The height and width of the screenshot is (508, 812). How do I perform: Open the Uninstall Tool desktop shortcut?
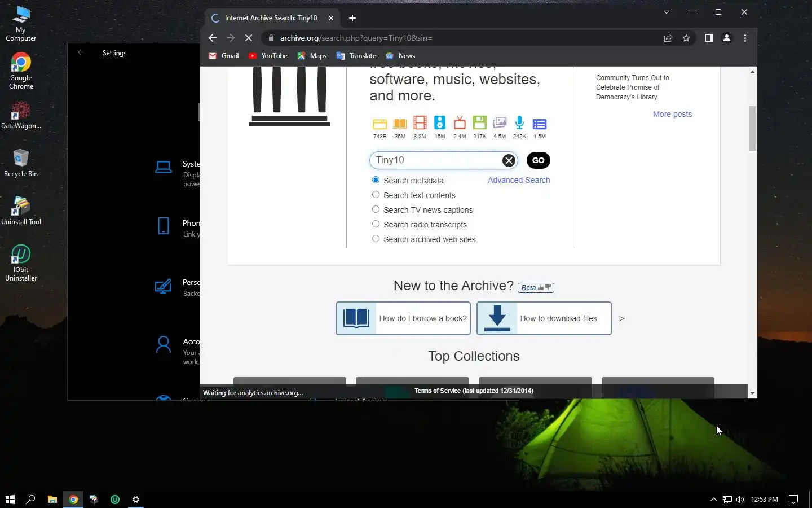pyautogui.click(x=21, y=211)
